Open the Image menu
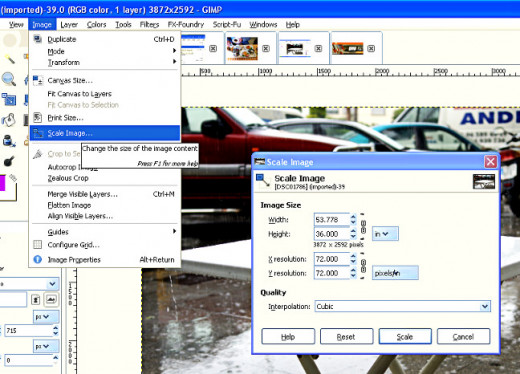Image resolution: width=520 pixels, height=374 pixels. 42,25
